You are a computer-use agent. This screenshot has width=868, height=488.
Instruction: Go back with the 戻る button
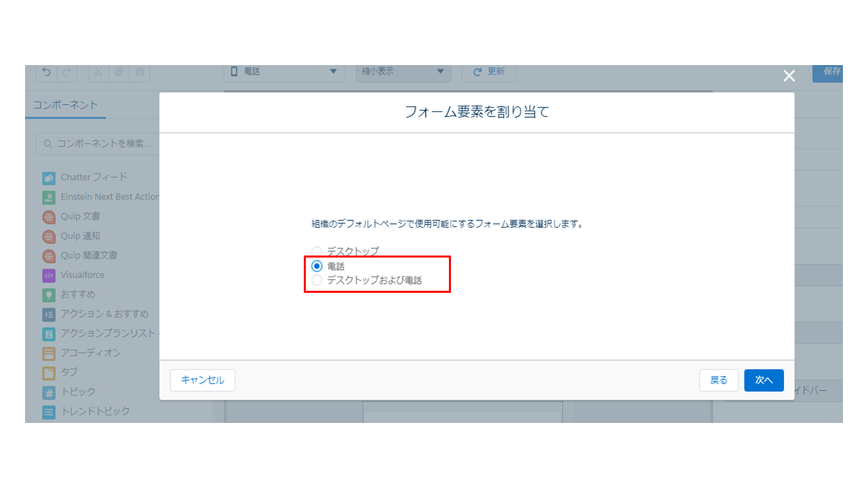719,380
